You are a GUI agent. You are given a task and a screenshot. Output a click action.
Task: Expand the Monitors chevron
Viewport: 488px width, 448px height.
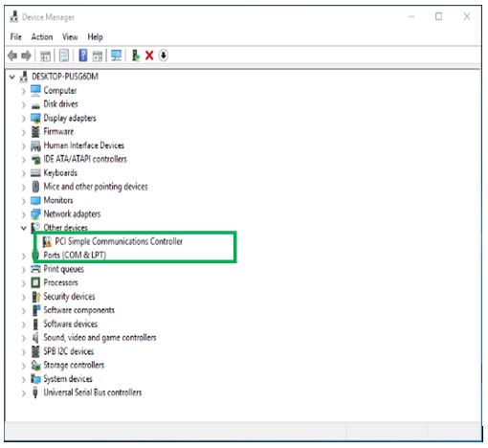(24, 201)
